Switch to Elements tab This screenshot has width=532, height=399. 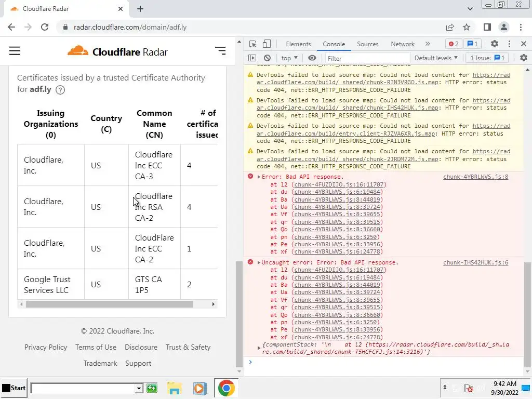[x=298, y=44]
